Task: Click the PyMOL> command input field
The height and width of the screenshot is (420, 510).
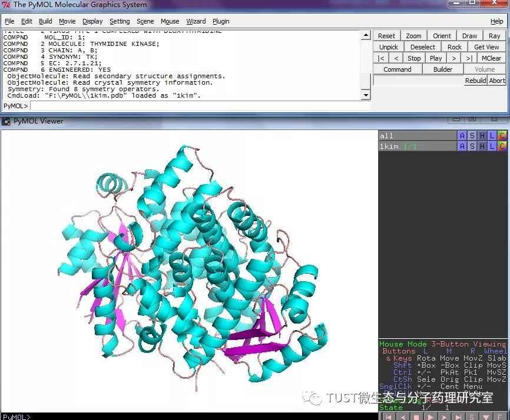Action: [200, 105]
